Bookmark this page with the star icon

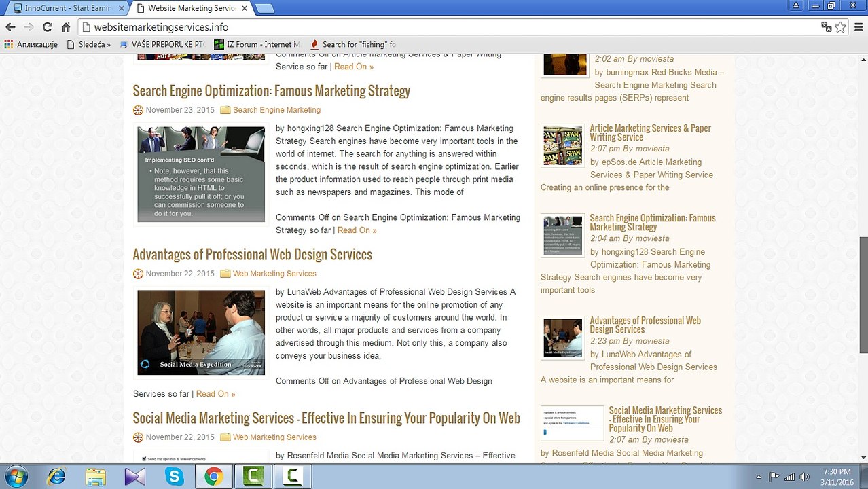pyautogui.click(x=840, y=27)
